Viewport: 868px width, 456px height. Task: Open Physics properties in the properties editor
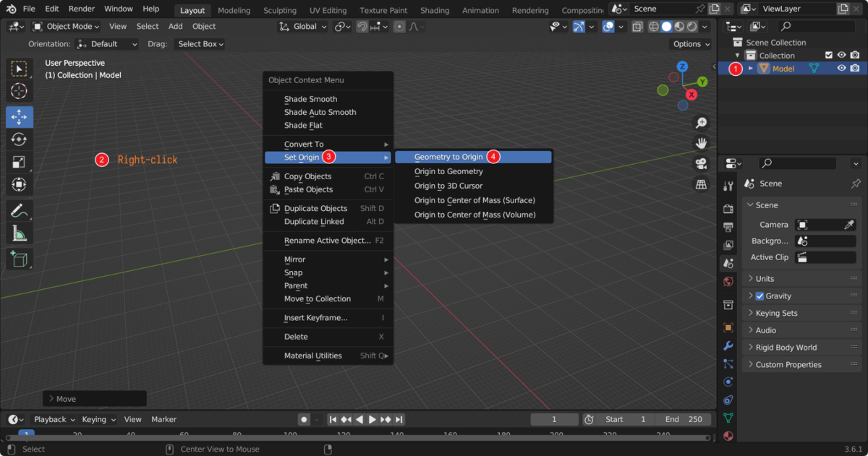(x=728, y=381)
